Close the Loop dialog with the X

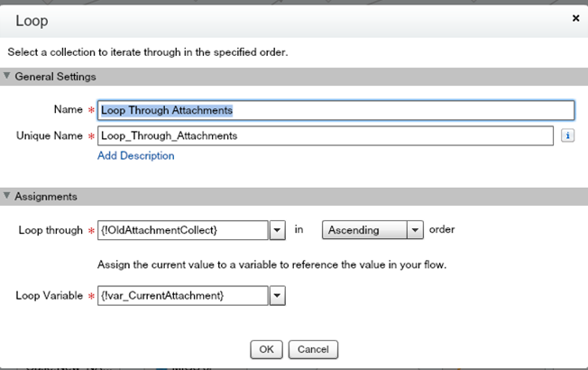click(x=575, y=18)
